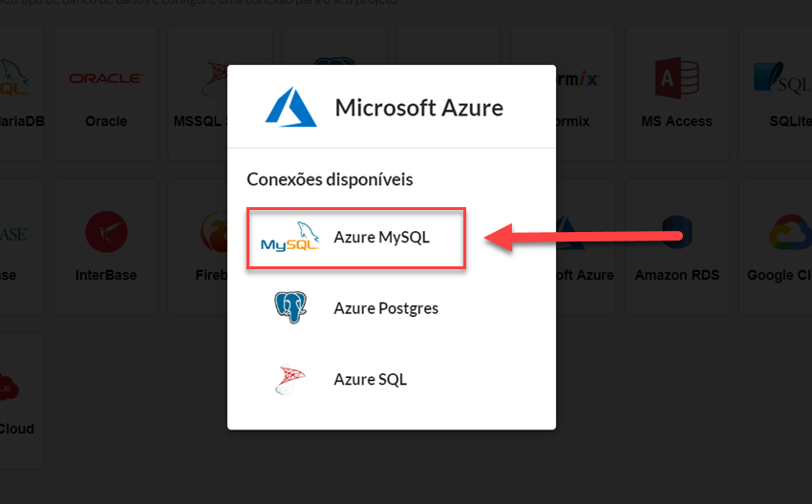The height and width of the screenshot is (504, 812).
Task: Click the Oracle logo
Action: coord(106,78)
